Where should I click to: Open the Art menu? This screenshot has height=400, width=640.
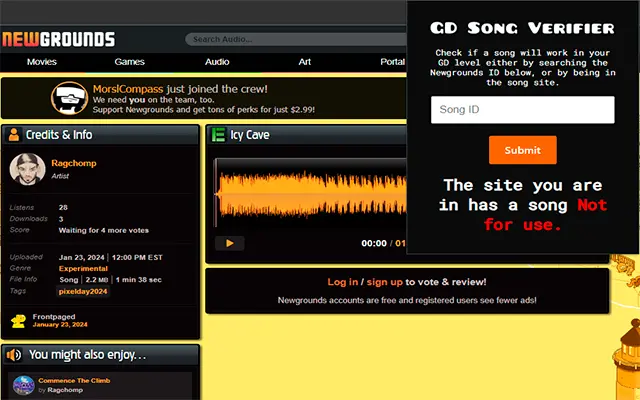click(x=304, y=62)
